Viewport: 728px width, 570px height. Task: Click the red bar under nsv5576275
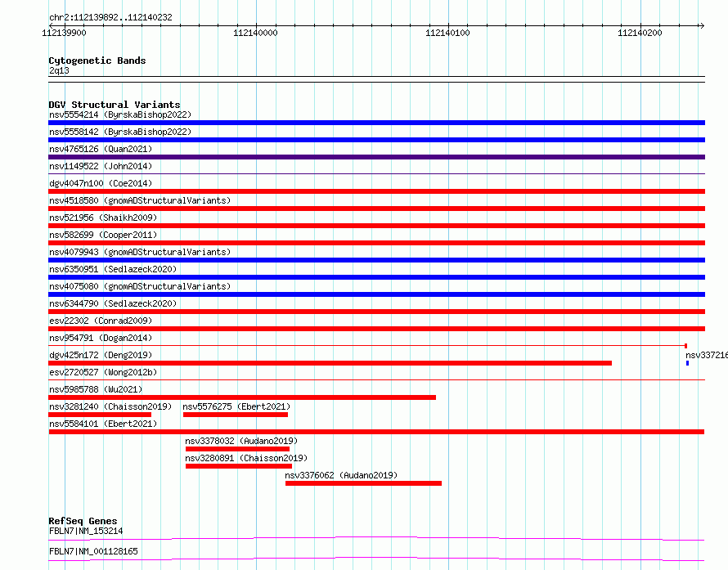236,415
